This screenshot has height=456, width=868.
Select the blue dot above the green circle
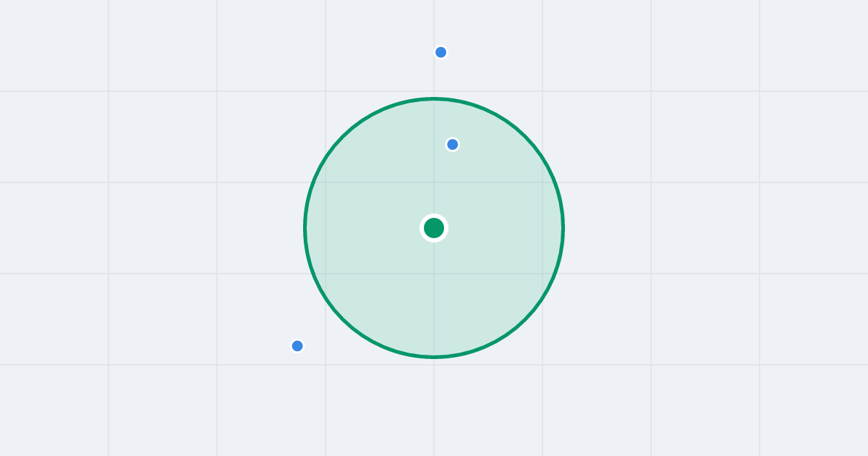tap(441, 52)
